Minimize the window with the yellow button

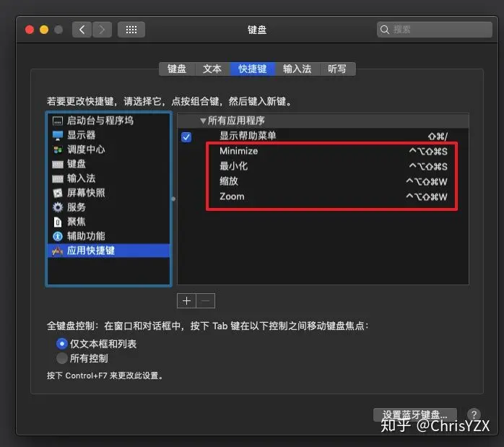pyautogui.click(x=44, y=30)
